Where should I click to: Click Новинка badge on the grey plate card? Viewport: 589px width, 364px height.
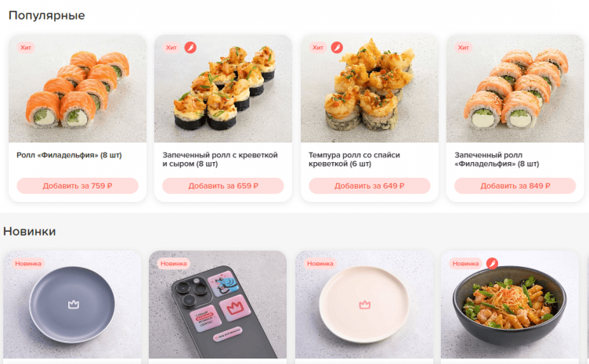(28, 264)
